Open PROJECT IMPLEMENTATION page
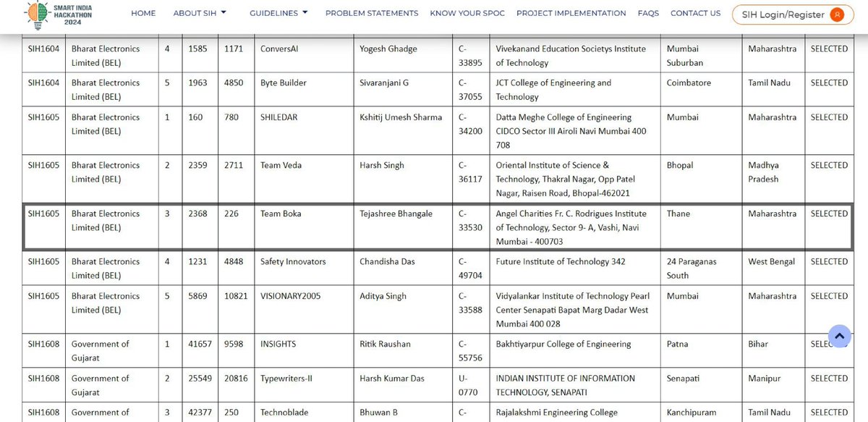The height and width of the screenshot is (422, 868). click(x=571, y=13)
